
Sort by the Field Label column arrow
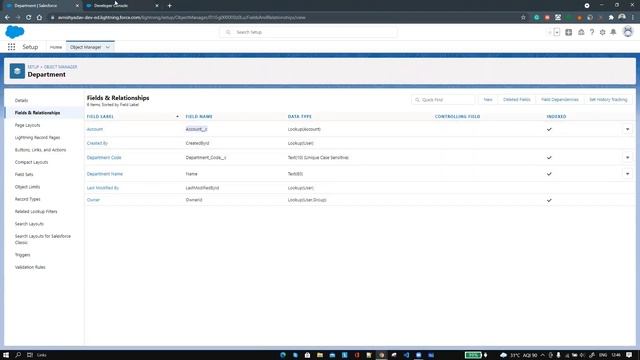click(177, 117)
